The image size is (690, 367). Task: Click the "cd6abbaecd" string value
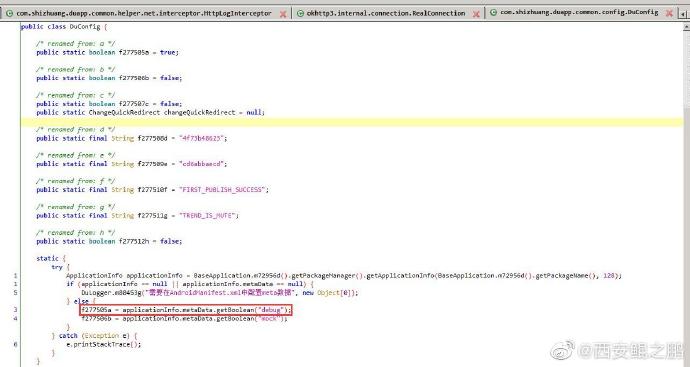[x=202, y=164]
